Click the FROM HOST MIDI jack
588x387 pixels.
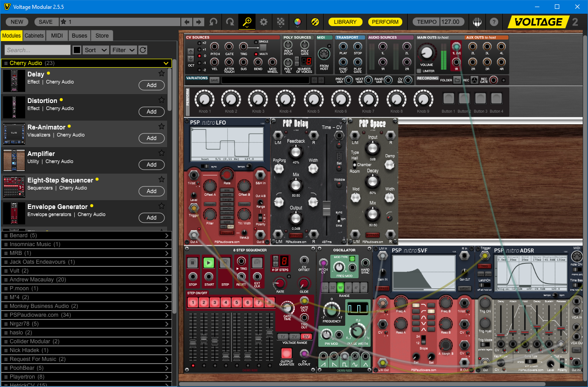[x=325, y=54]
